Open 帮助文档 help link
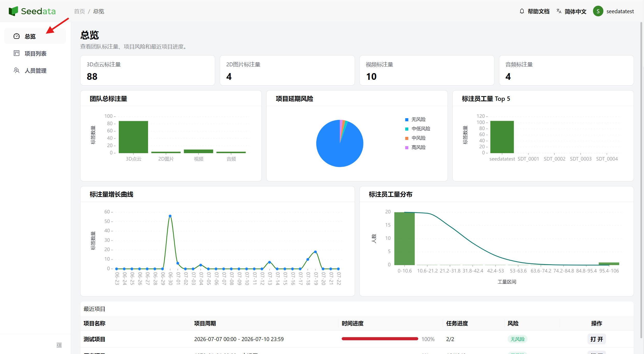This screenshot has width=644, height=354. [538, 11]
